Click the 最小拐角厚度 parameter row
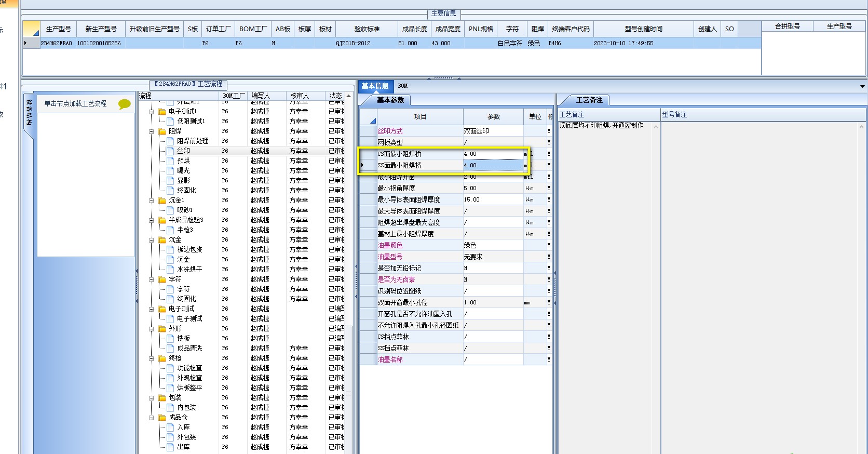This screenshot has height=454, width=868. click(455, 188)
